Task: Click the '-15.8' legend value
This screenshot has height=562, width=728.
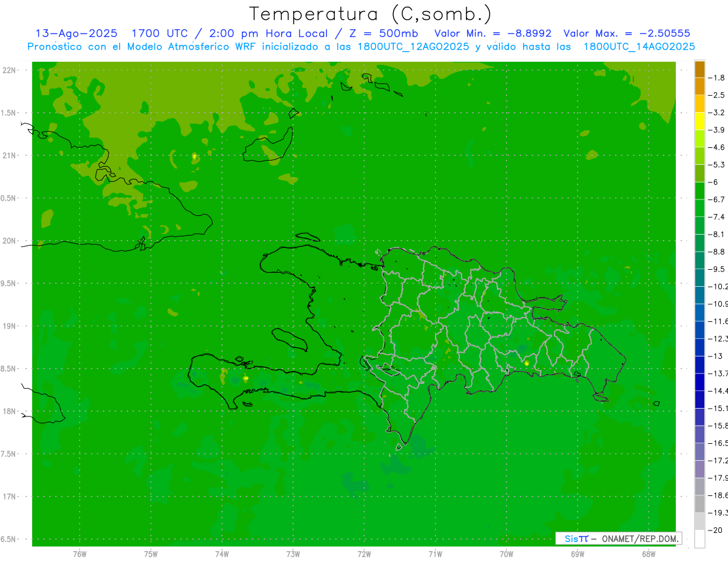Action: coord(720,426)
